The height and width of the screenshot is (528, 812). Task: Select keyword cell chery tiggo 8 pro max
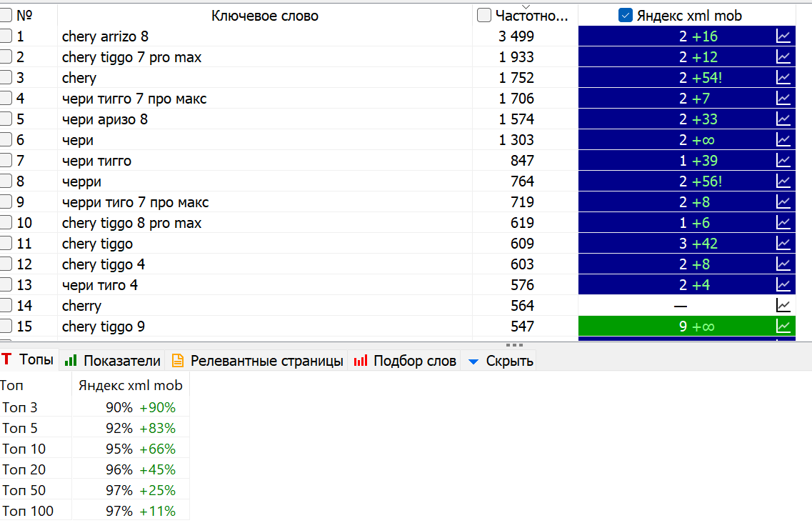tap(265, 223)
